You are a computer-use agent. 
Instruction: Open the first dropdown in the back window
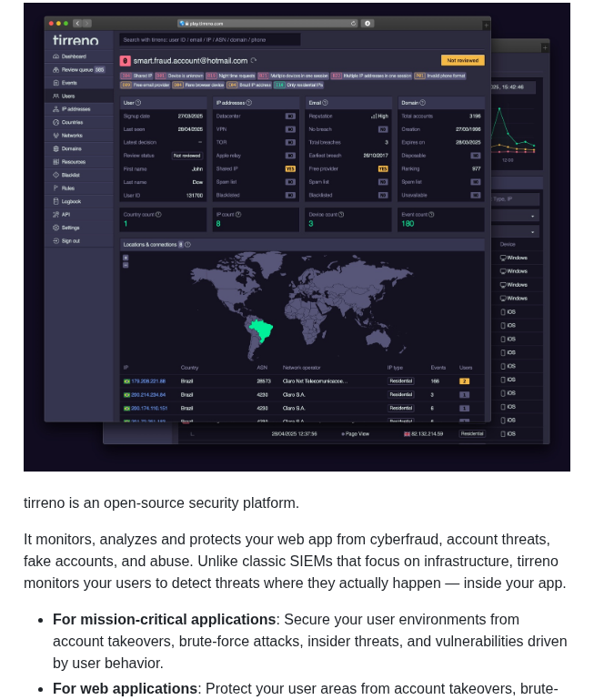[x=516, y=216]
